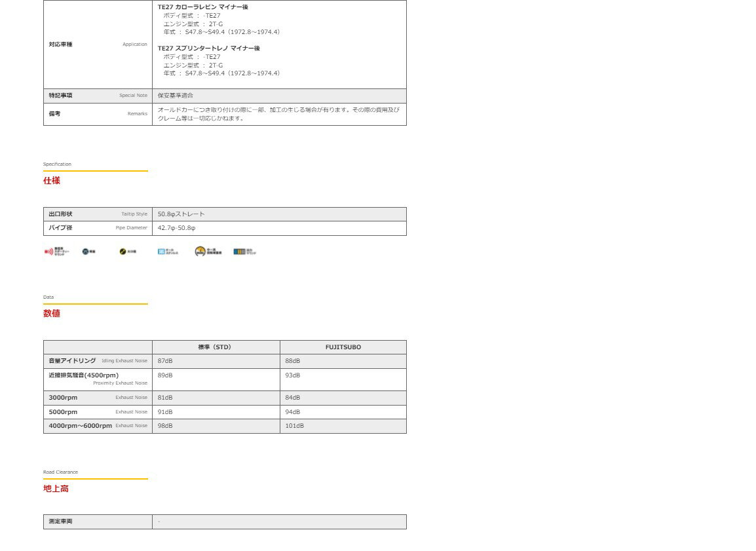
Task: Click the 101dB value in the noise table
Action: pos(295,426)
